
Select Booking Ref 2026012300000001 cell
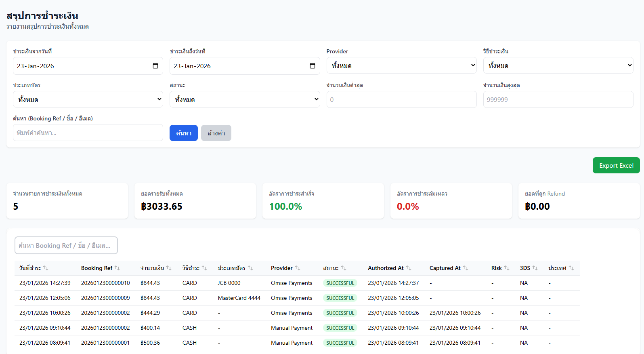(x=105, y=343)
